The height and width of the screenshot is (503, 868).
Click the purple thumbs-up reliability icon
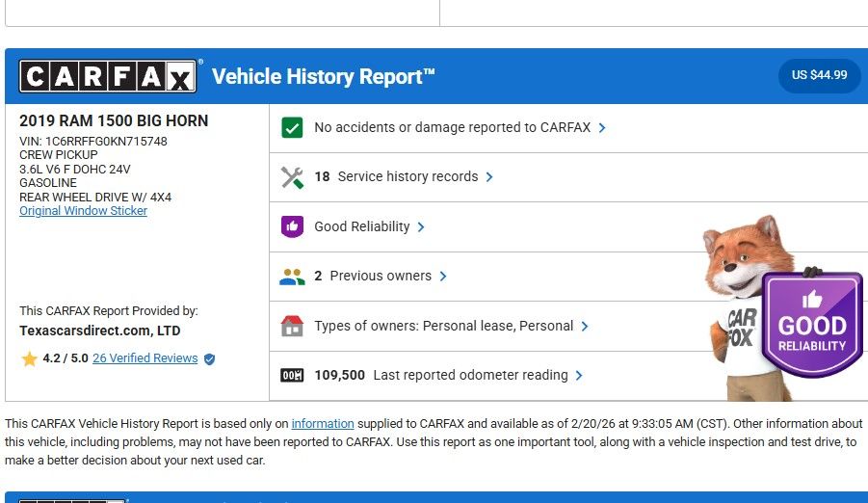(x=292, y=226)
